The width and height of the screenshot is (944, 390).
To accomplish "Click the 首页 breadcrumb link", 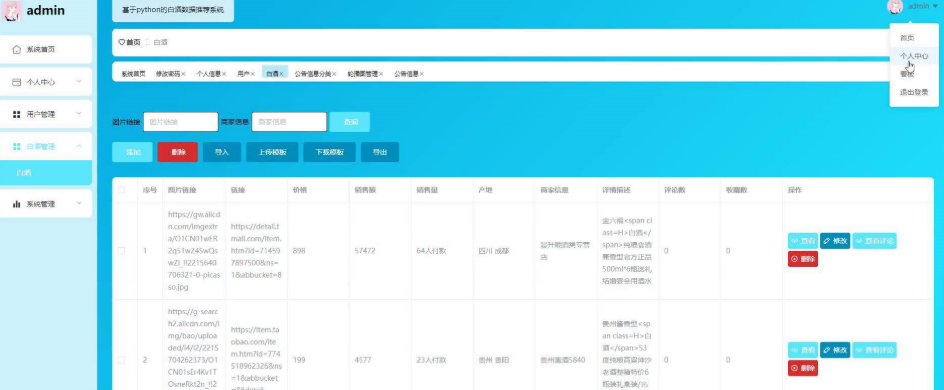I will (133, 42).
